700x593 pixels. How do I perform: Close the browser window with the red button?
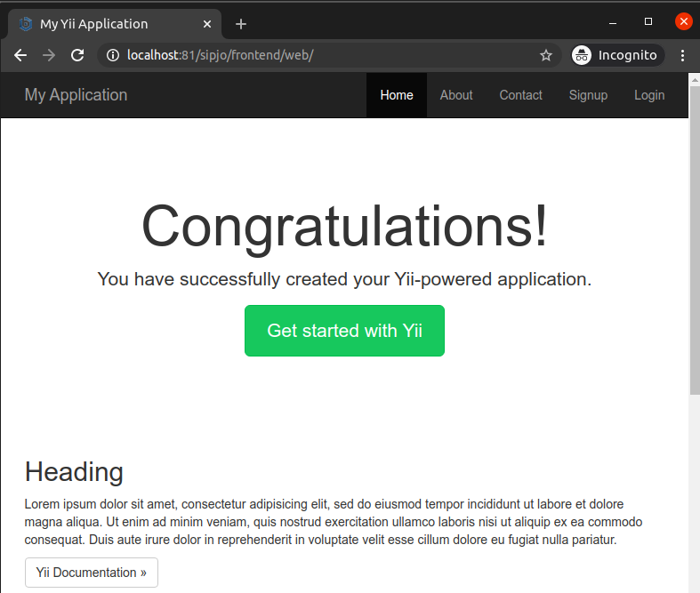(x=683, y=21)
